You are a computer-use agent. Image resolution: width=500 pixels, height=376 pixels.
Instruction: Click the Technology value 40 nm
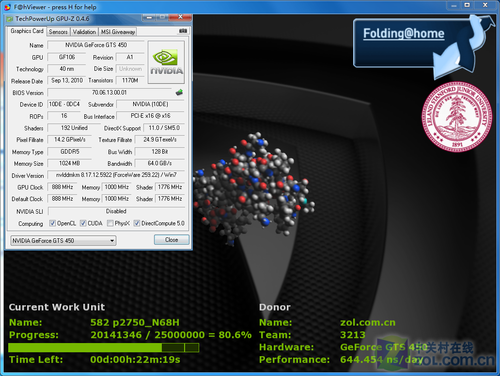pyautogui.click(x=67, y=69)
